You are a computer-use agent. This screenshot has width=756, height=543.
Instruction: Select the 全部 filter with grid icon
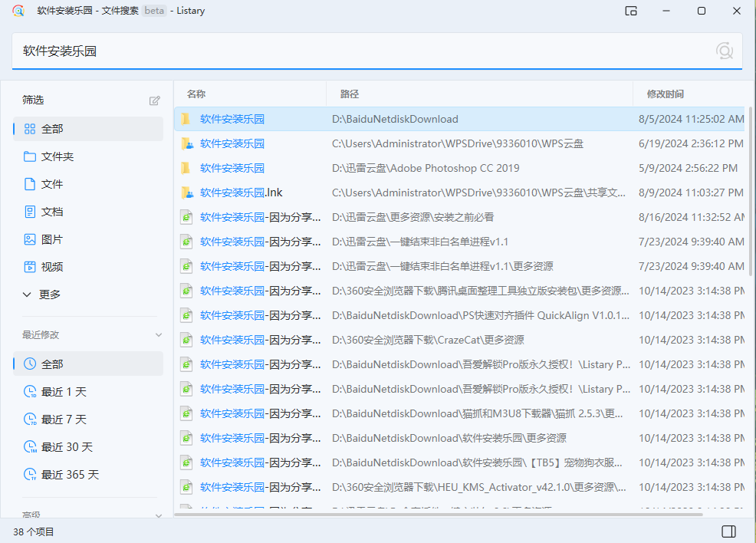point(87,129)
